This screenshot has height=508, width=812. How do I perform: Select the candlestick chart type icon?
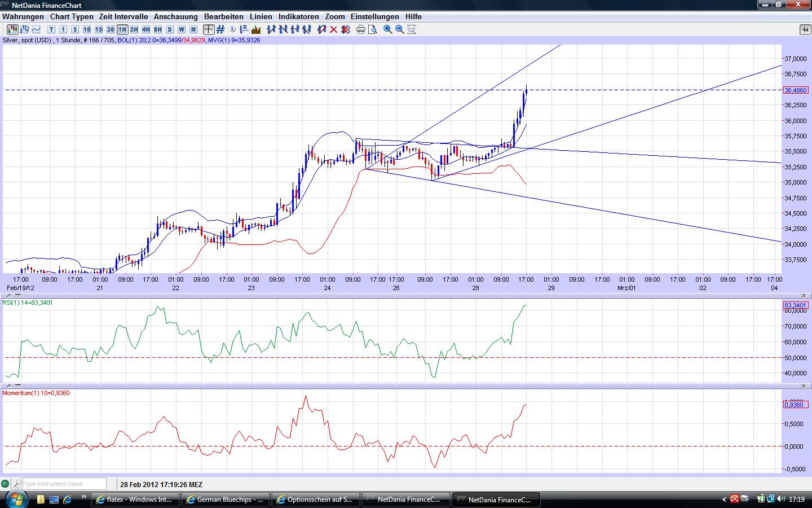12,29
